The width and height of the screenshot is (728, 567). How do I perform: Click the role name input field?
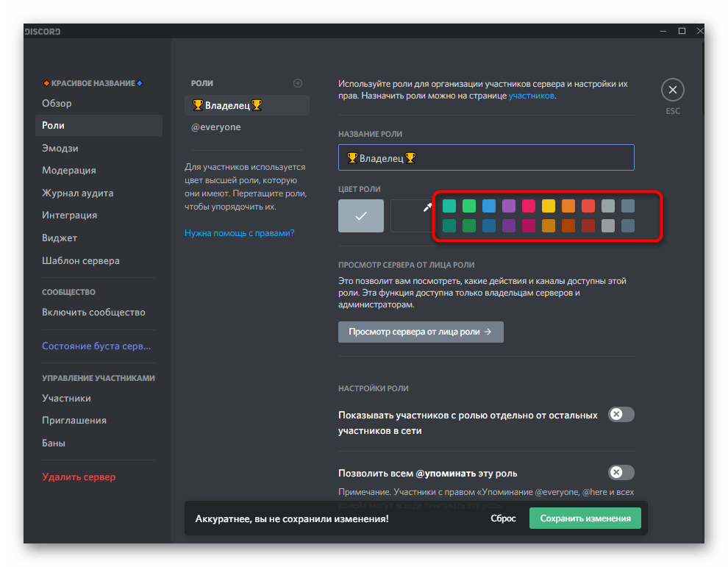coord(486,157)
